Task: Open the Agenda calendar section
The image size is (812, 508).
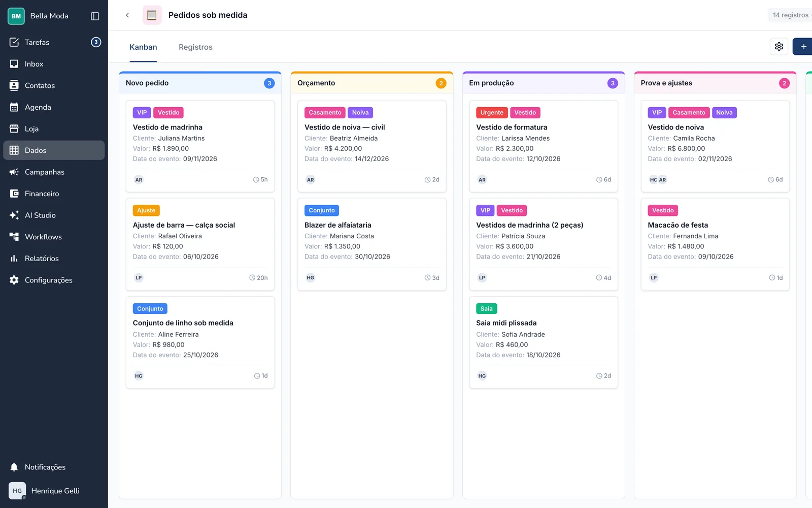Action: [x=54, y=107]
